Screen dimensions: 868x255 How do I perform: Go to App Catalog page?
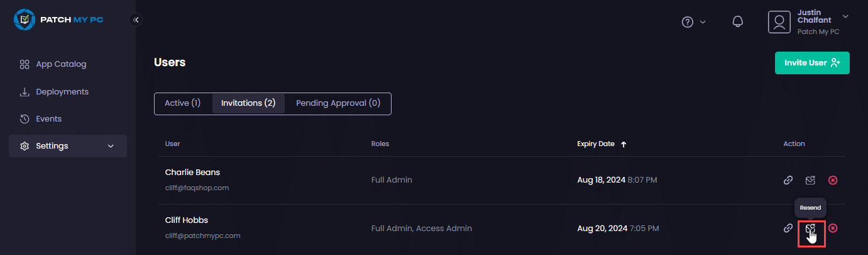click(x=60, y=64)
